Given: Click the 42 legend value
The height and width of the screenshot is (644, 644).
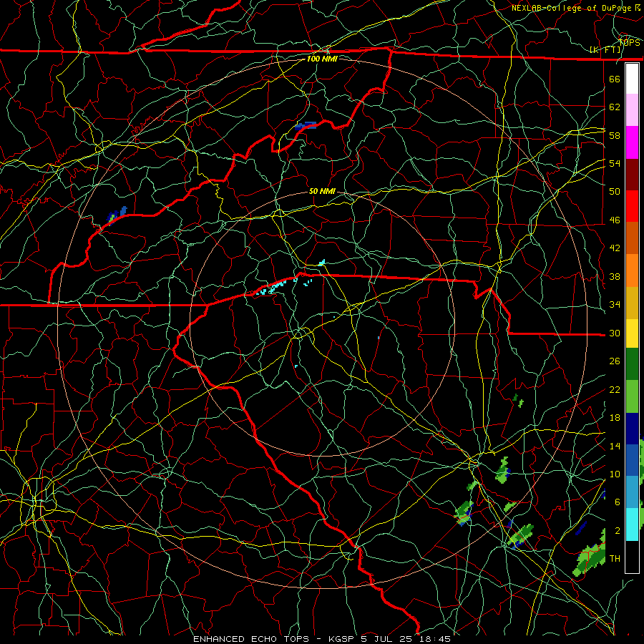Looking at the screenshot, I should coord(615,248).
